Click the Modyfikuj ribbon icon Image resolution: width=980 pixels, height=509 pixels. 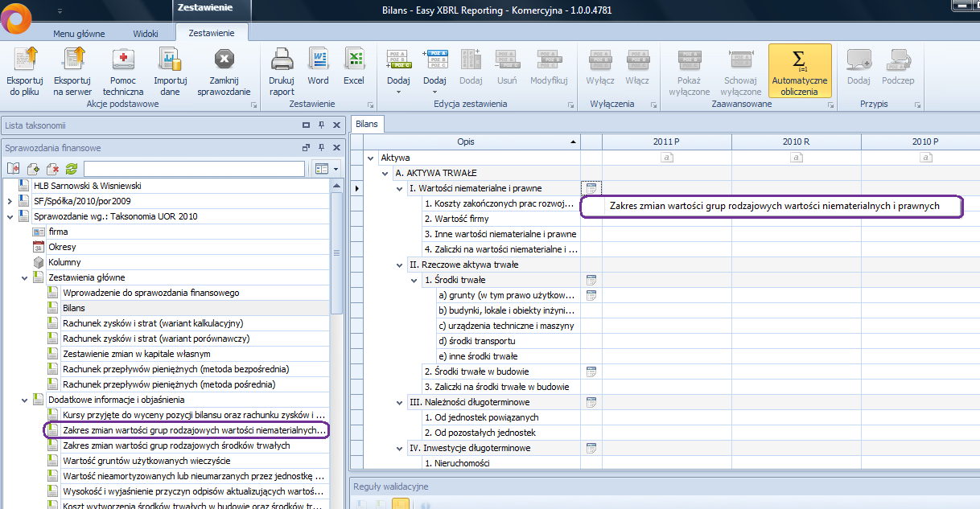pos(549,60)
